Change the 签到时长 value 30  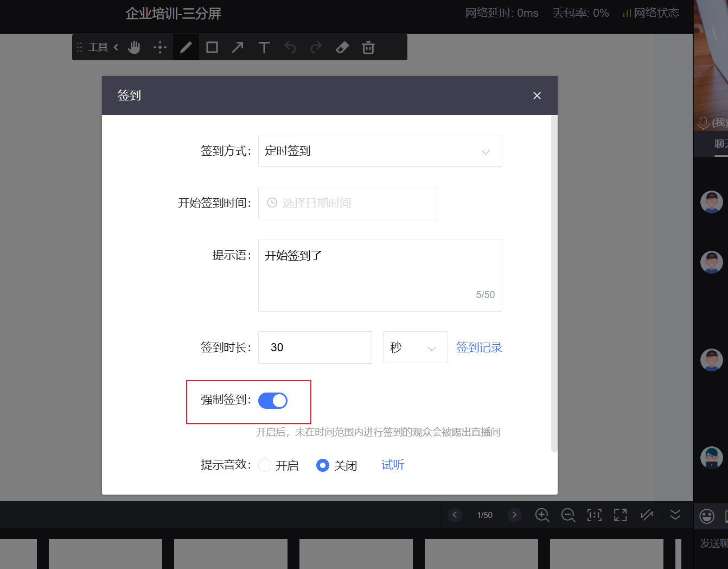pyautogui.click(x=315, y=347)
